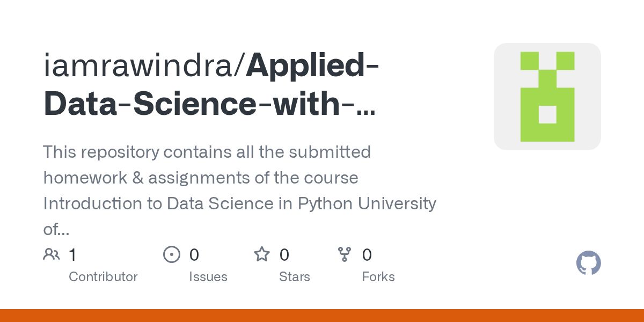Click the zero count above Stars
The width and height of the screenshot is (644, 322).
(x=284, y=255)
